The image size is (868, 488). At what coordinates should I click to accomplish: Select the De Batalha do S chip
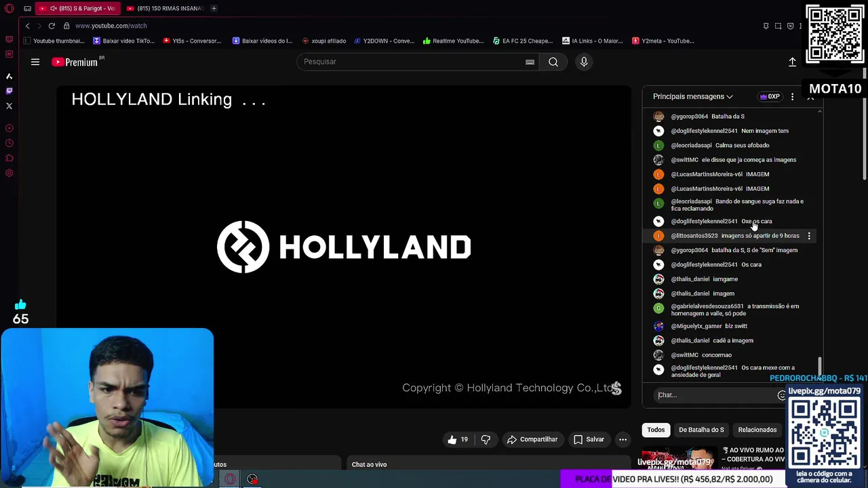(701, 430)
